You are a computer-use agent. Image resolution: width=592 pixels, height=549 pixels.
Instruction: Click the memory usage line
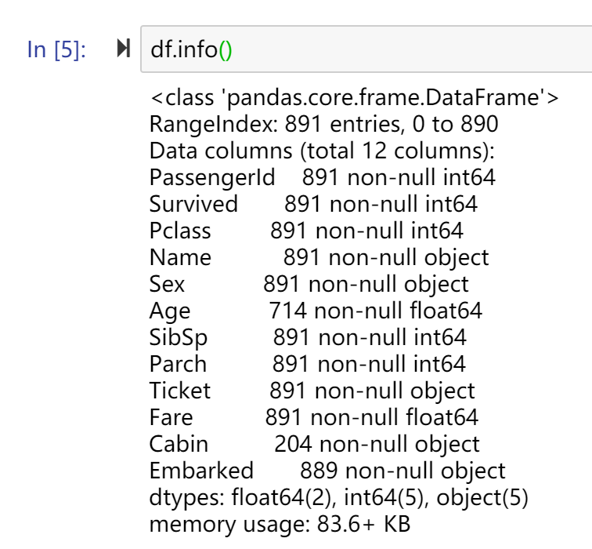(x=280, y=524)
